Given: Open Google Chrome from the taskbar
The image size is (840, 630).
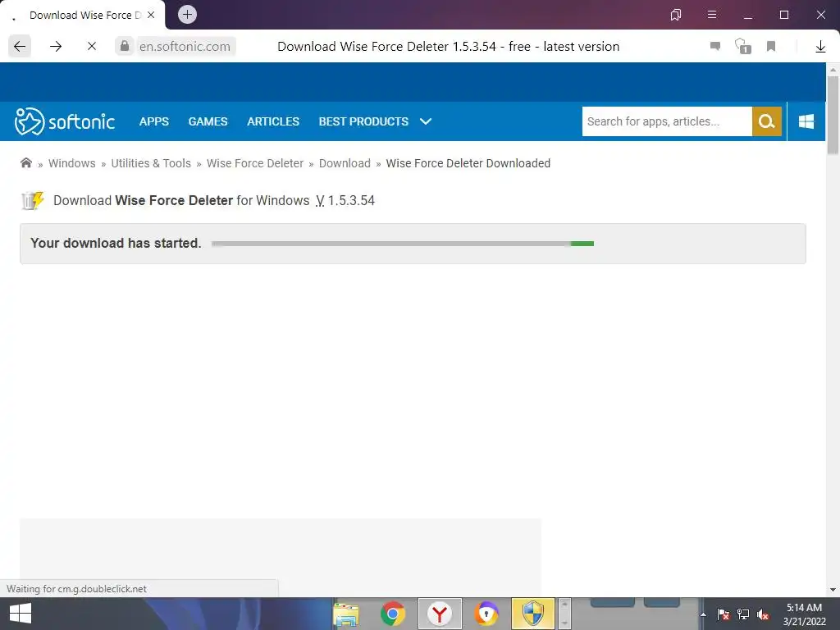Looking at the screenshot, I should [393, 614].
